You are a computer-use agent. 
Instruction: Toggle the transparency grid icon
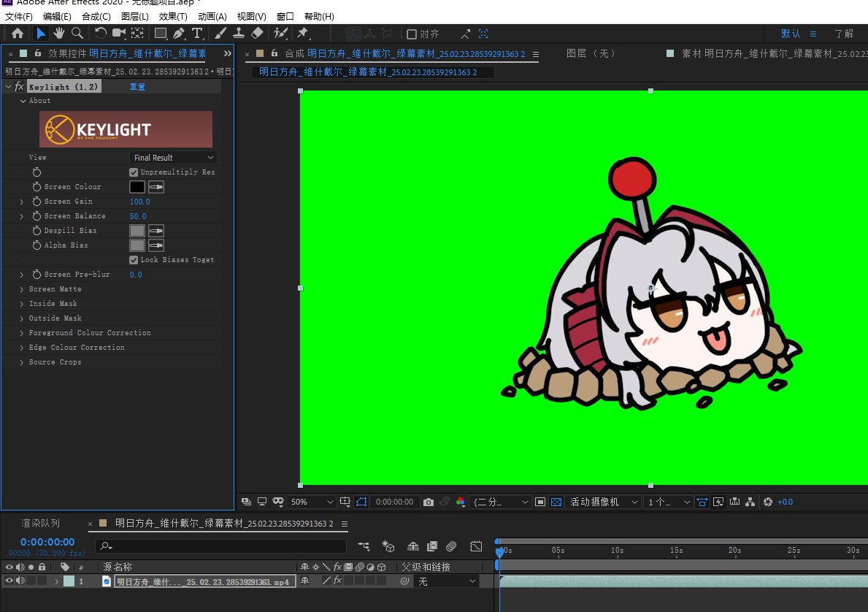pyautogui.click(x=556, y=502)
